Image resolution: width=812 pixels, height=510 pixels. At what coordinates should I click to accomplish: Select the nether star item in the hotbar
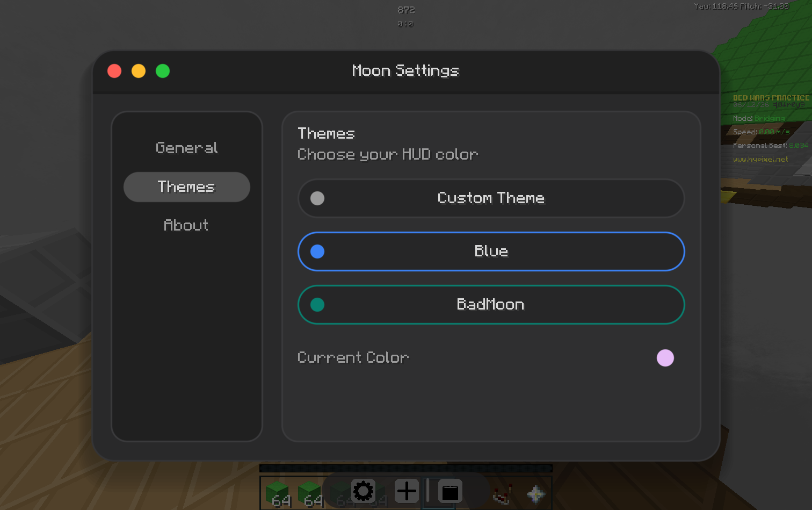pos(535,494)
